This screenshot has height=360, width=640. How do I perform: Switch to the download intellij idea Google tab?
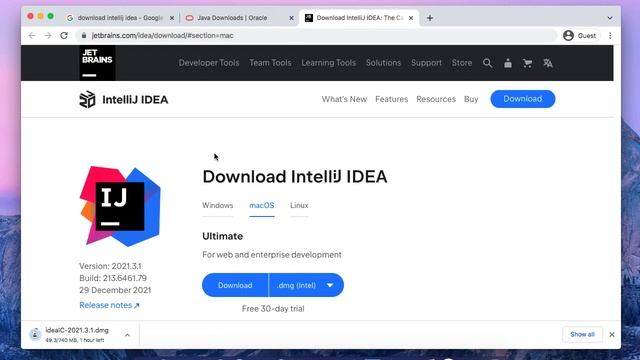coord(120,18)
